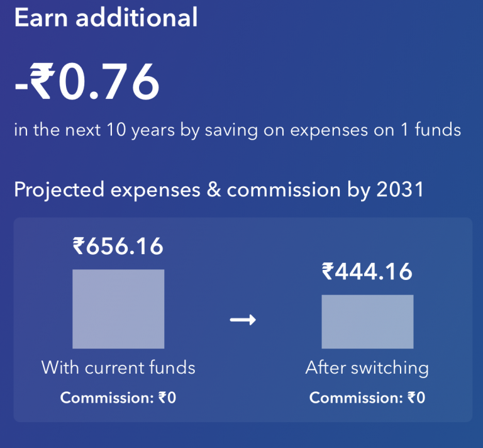Click the 'Earn additional' heading
This screenshot has width=483, height=448.
(x=106, y=18)
